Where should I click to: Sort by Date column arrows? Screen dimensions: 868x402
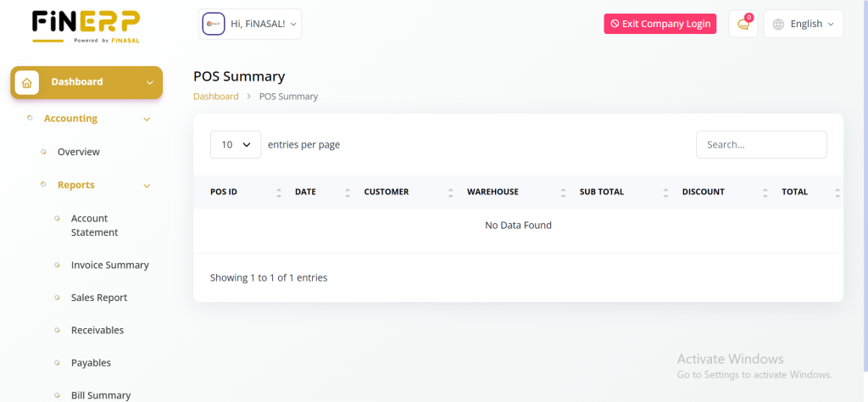point(348,193)
